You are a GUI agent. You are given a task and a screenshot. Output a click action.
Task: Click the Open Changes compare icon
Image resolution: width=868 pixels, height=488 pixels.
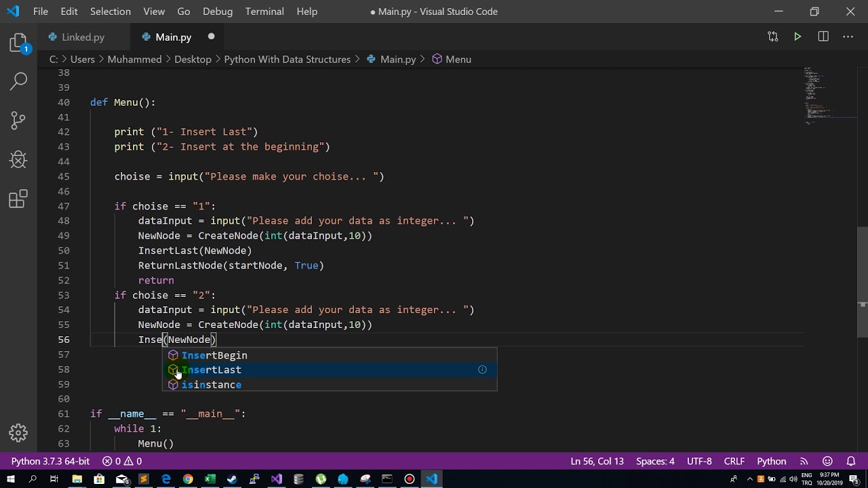(772, 37)
